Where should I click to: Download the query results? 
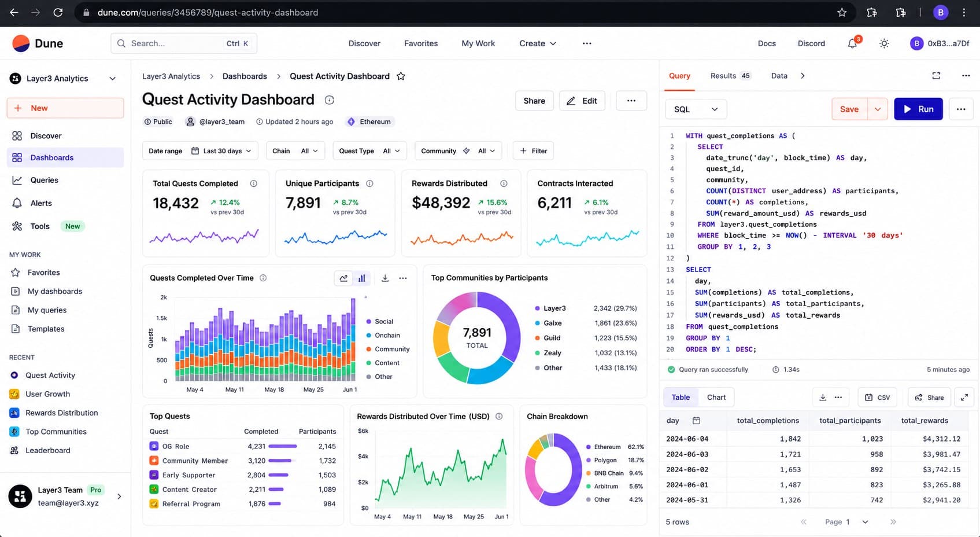(x=823, y=398)
